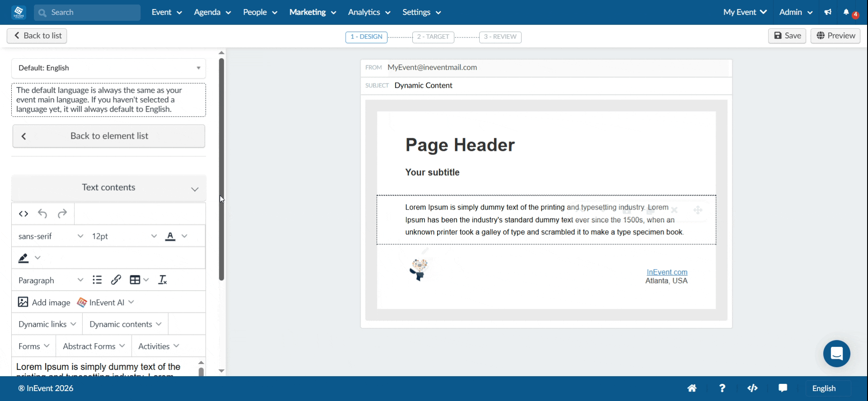Image resolution: width=868 pixels, height=401 pixels.
Task: Open the Marketing menu
Action: pyautogui.click(x=312, y=12)
